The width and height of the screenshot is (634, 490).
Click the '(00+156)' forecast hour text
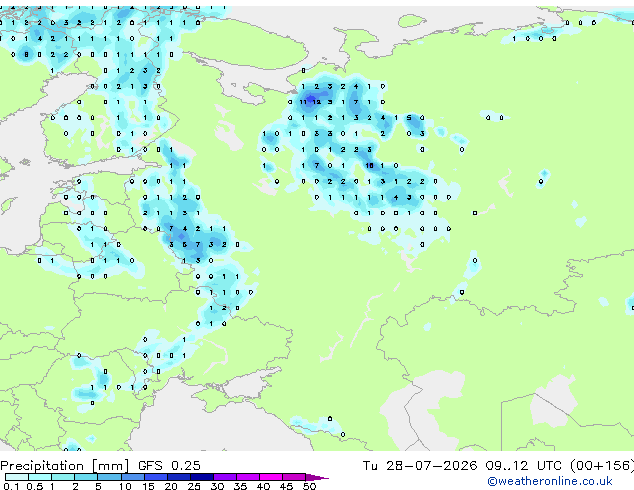[x=602, y=466]
